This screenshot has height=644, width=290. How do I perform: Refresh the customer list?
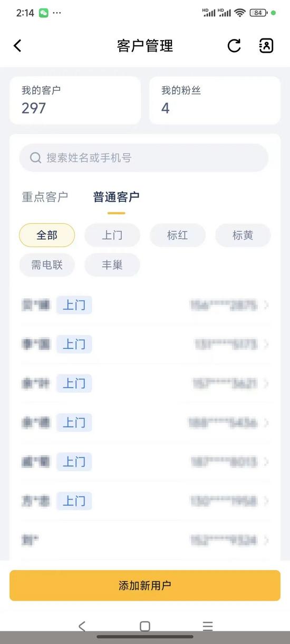pyautogui.click(x=234, y=46)
